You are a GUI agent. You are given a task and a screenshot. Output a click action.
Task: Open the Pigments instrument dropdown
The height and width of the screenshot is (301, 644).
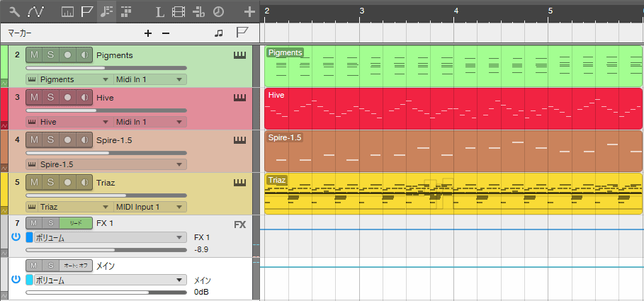click(x=75, y=79)
